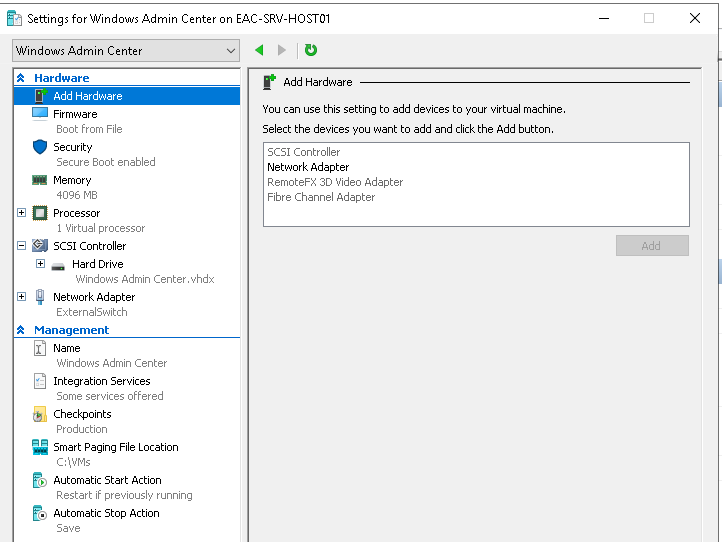Click the Name text-cursor icon
This screenshot has width=722, height=542.
coord(40,348)
